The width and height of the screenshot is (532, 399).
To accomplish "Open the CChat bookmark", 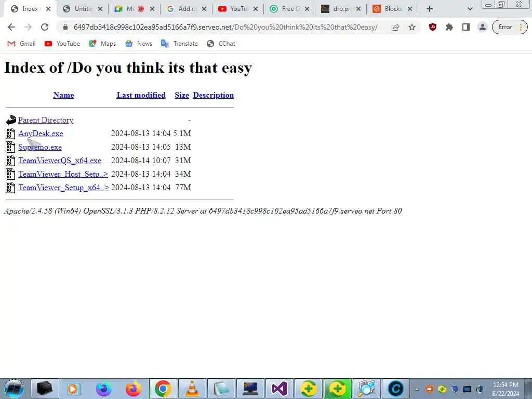I will 221,44.
